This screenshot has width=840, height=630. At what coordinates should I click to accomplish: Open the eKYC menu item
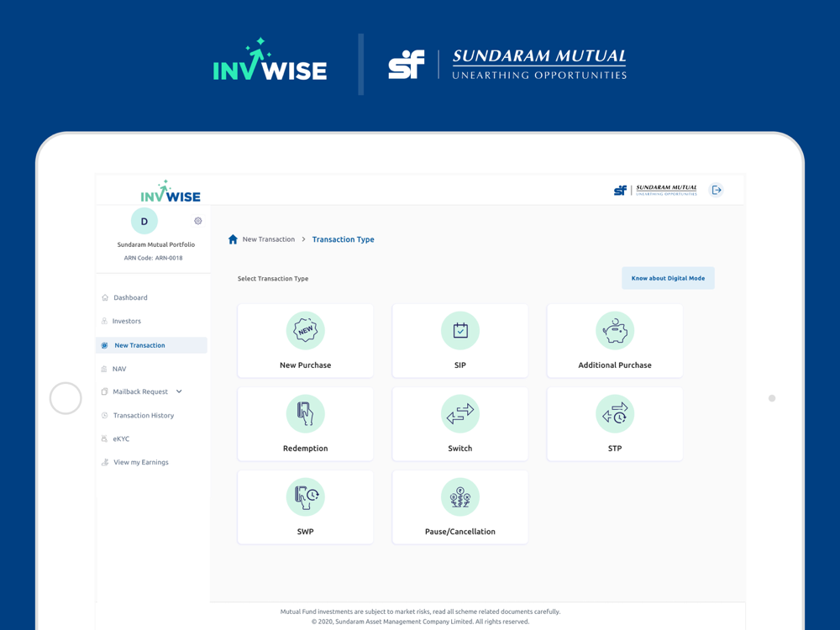coord(121,438)
